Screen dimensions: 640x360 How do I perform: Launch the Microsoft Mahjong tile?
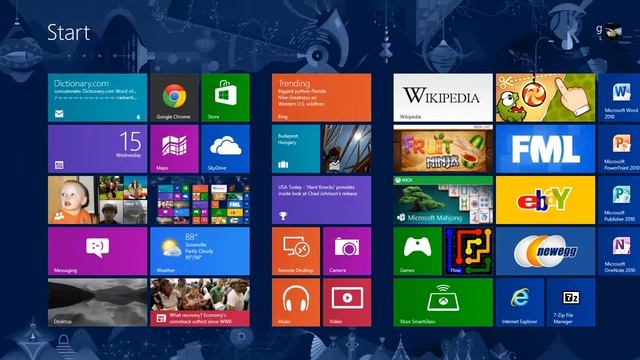pyautogui.click(x=443, y=200)
